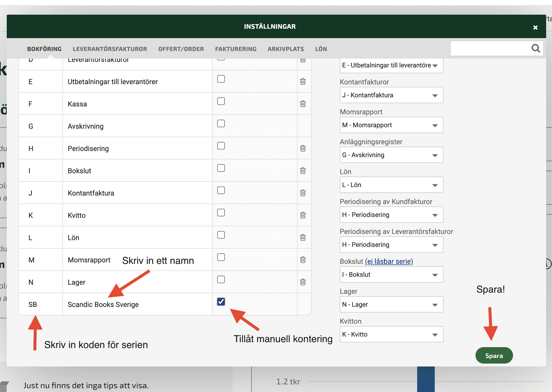552x392 pixels.
Task: Select the Lager name cell in table
Action: (137, 282)
